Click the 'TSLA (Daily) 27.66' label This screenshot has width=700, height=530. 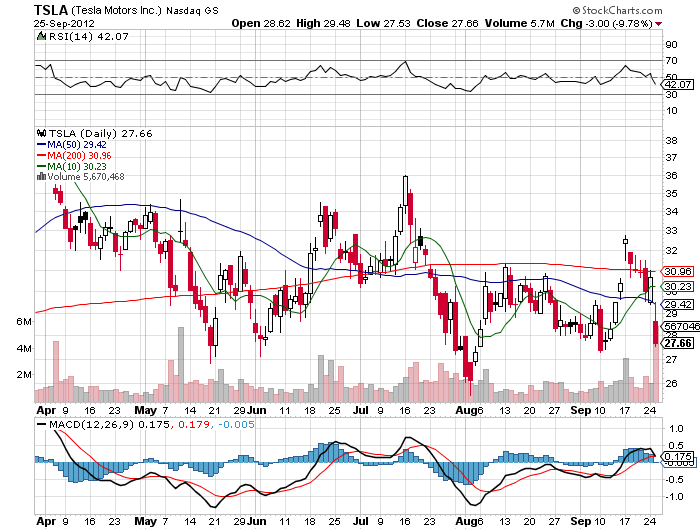point(100,134)
